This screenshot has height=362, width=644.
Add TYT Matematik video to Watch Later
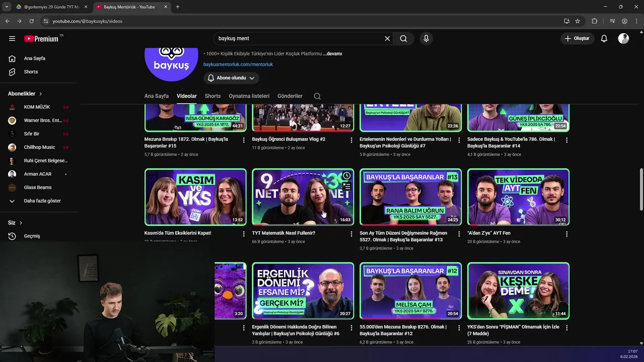[x=347, y=176]
